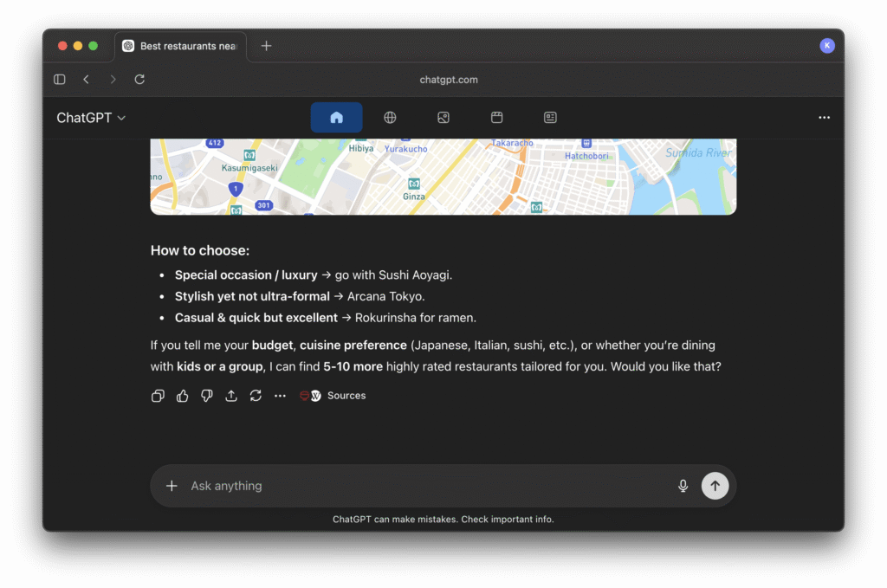
Task: Click the 'Ask anything' input field
Action: (x=424, y=486)
